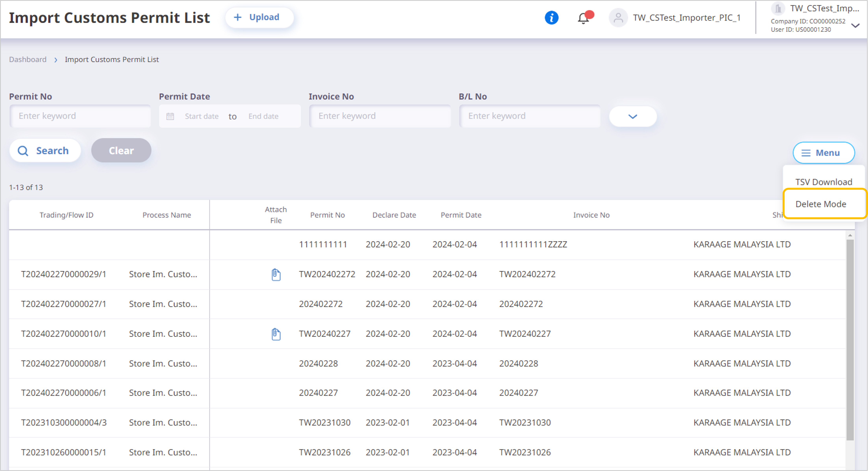
Task: Click the company building icon
Action: 778,8
